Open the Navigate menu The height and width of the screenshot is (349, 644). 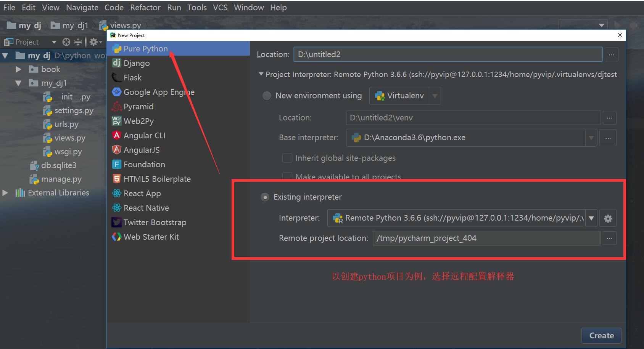pyautogui.click(x=82, y=8)
